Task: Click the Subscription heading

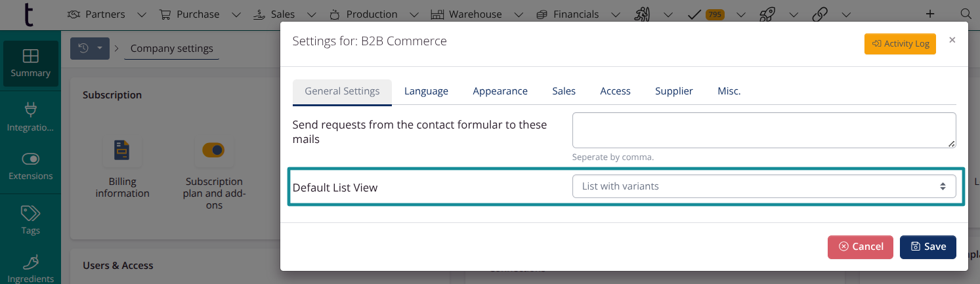Action: pyautogui.click(x=112, y=95)
